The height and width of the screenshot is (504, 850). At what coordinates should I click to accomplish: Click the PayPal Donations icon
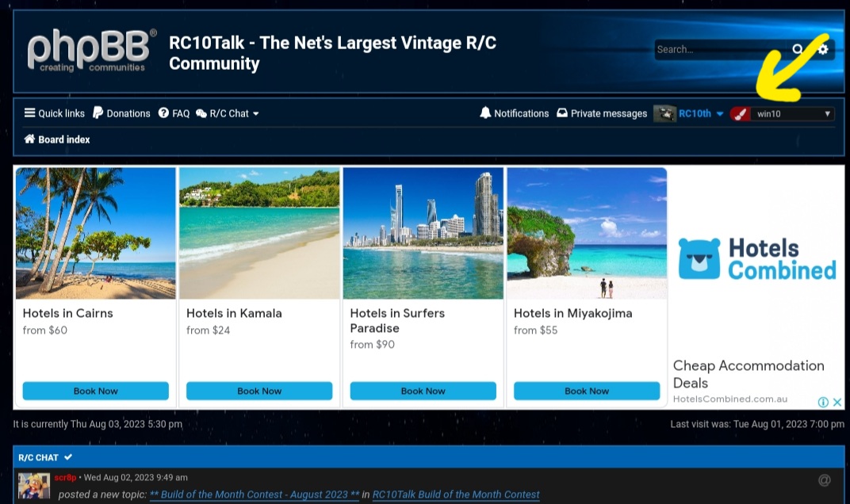point(98,113)
